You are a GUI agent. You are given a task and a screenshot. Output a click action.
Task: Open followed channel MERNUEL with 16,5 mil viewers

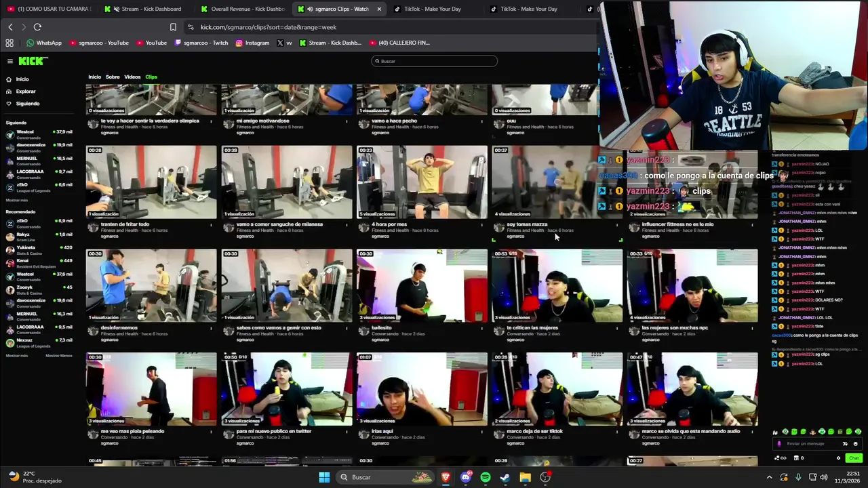coord(39,161)
